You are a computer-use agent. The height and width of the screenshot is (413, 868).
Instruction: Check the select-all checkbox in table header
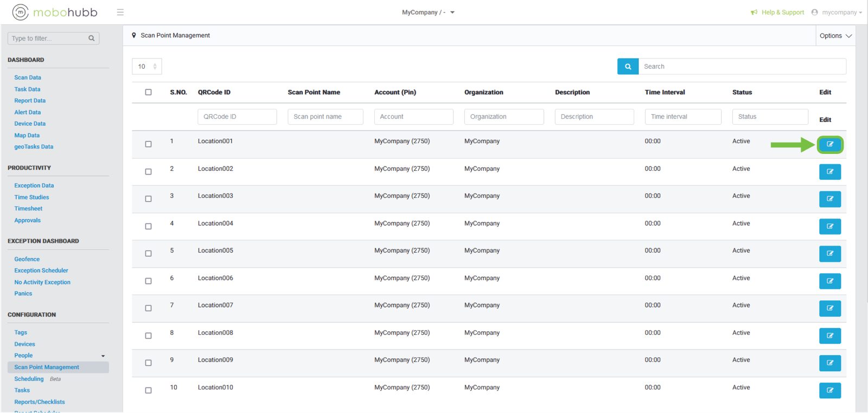pyautogui.click(x=148, y=92)
